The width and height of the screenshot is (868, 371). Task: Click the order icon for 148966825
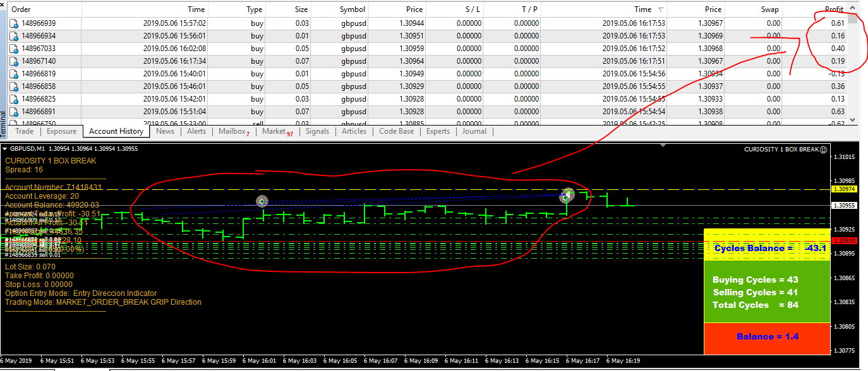(x=14, y=99)
